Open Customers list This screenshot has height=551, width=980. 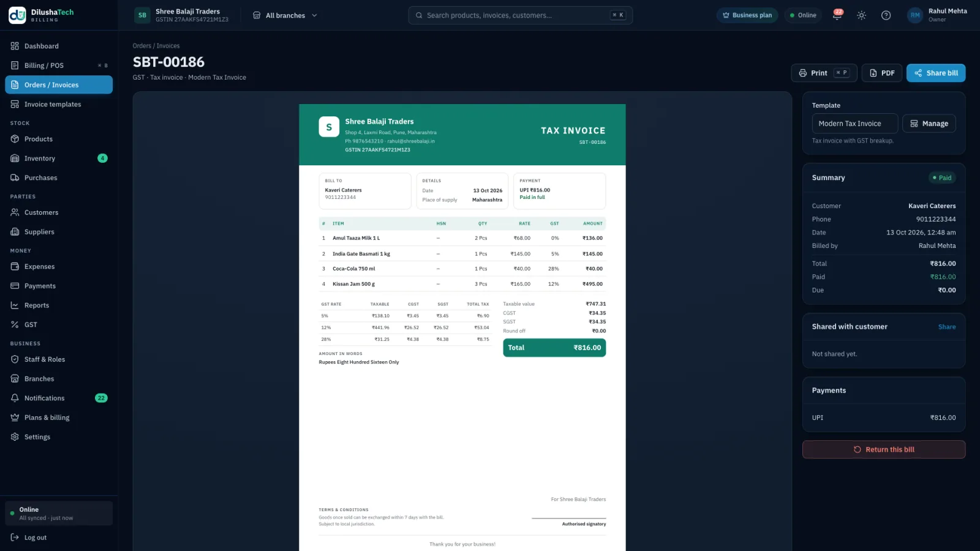59,212
